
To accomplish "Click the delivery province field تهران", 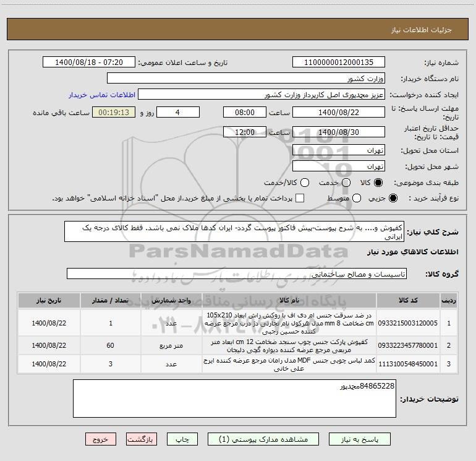I will (339, 150).
